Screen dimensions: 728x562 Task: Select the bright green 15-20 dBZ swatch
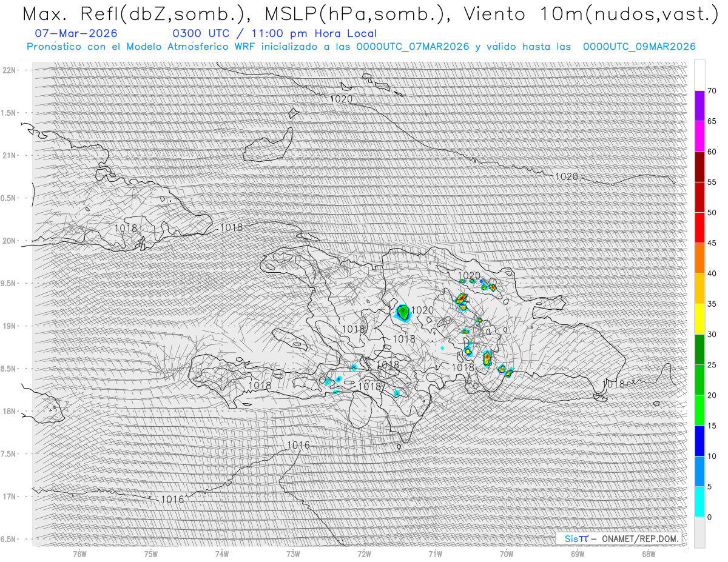[x=699, y=410]
